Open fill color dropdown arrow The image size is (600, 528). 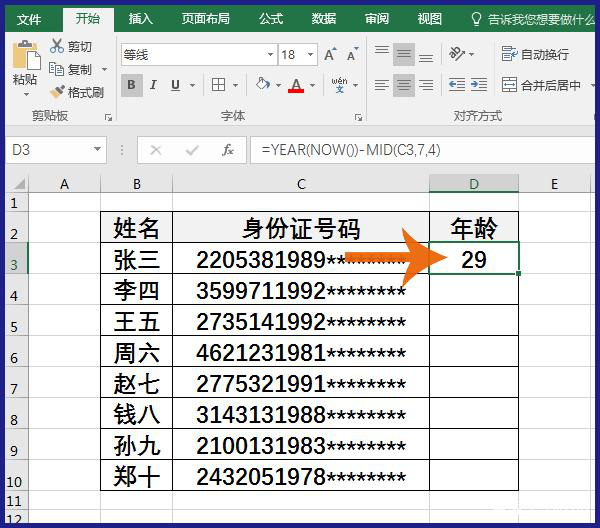pos(278,85)
